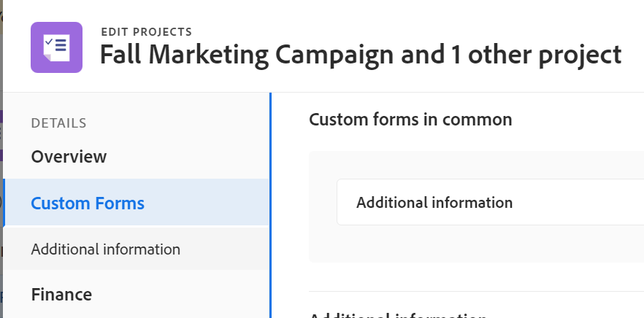Screen dimensions: 644x318
Task: Click the purple project checklist icon
Action: point(56,47)
